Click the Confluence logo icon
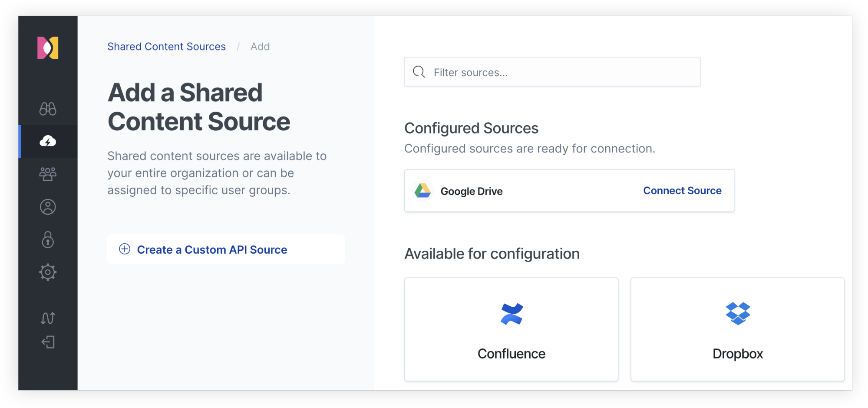Image resolution: width=868 pixels, height=408 pixels. (x=512, y=314)
